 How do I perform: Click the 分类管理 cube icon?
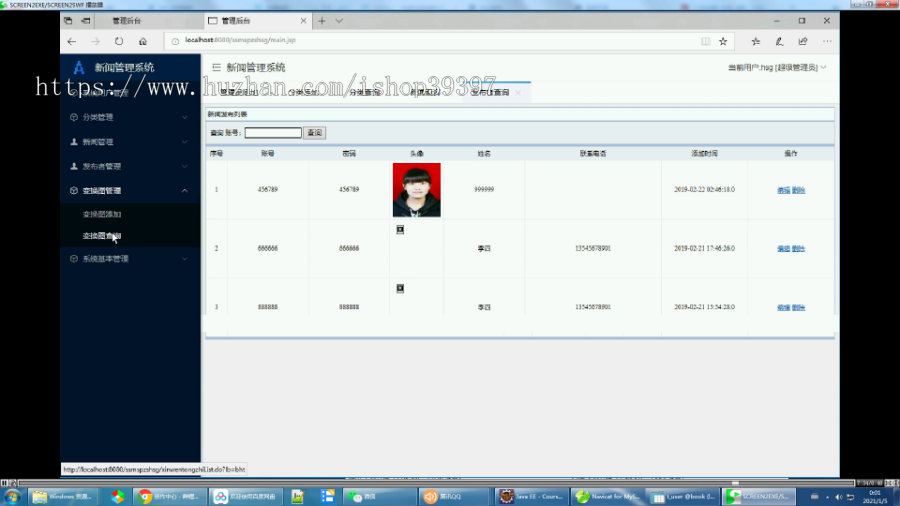pos(74,117)
